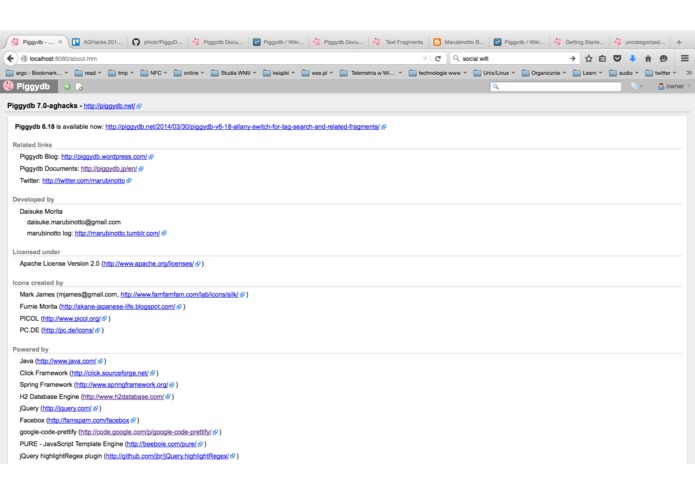Click the document icon beside add fragment

[79, 87]
